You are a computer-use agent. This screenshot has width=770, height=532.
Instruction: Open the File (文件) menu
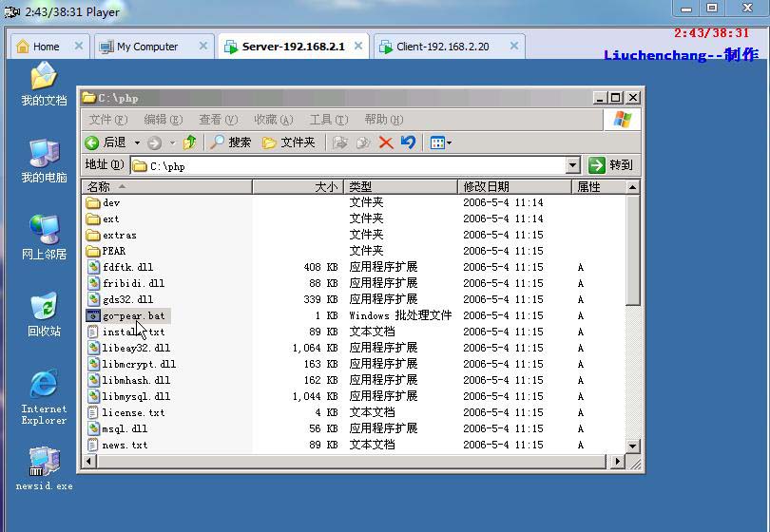(x=108, y=120)
